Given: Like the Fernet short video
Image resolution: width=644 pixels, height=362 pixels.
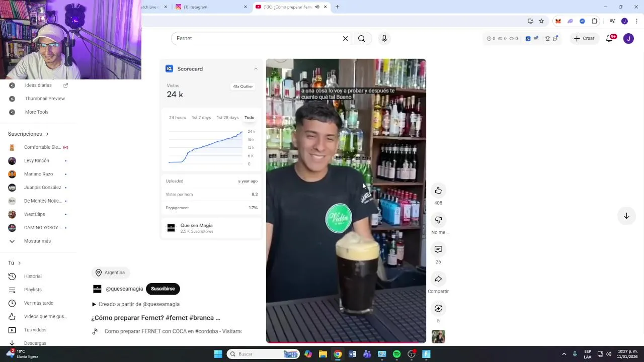Looking at the screenshot, I should 438,190.
